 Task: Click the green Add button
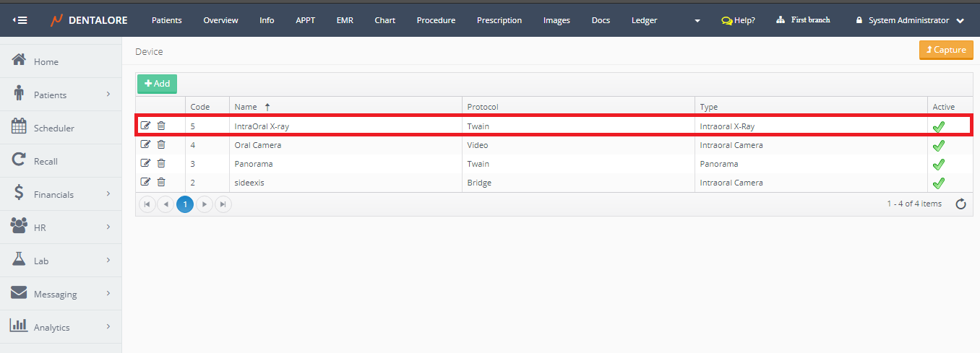[x=157, y=84]
